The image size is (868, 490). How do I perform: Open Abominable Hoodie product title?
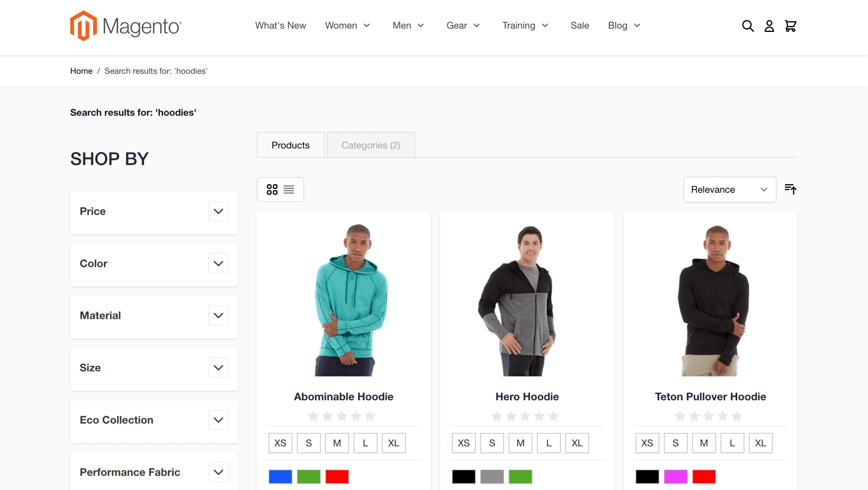(x=344, y=396)
